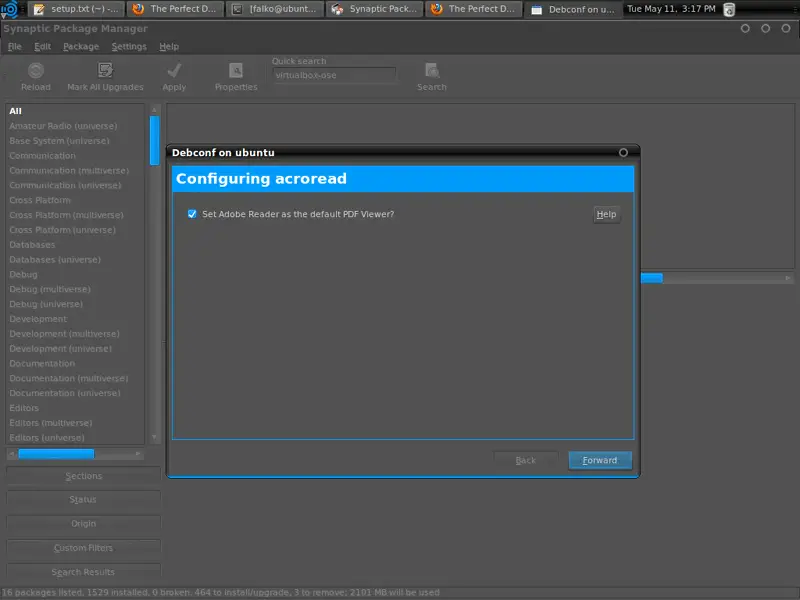Click the Status filter button
This screenshot has width=800, height=600.
click(x=84, y=499)
